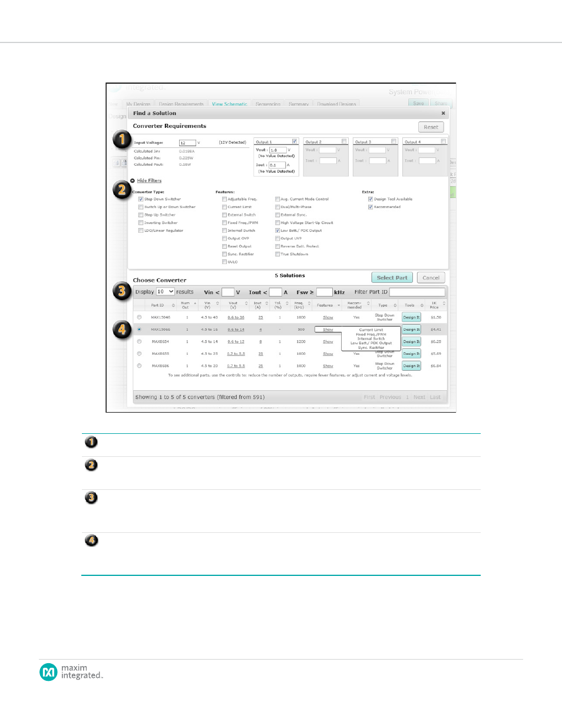Screen dimensions: 562x728
Task: Click the Hide Filters link
Action: [x=149, y=181]
